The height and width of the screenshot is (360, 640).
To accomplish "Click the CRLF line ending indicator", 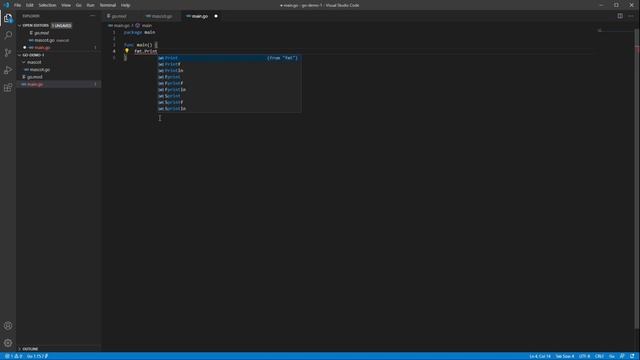I will click(x=599, y=356).
